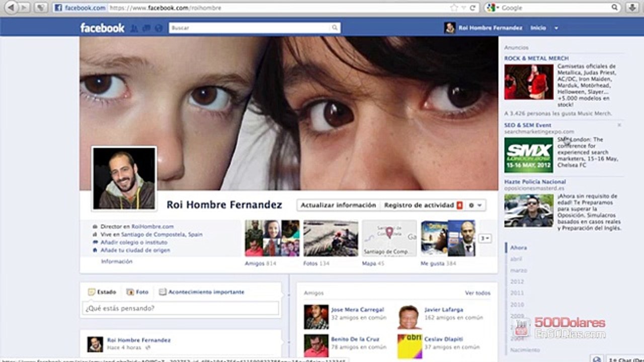The height and width of the screenshot is (362, 644).
Task: Open Ceslav Dlapiti's profile
Action: [444, 339]
